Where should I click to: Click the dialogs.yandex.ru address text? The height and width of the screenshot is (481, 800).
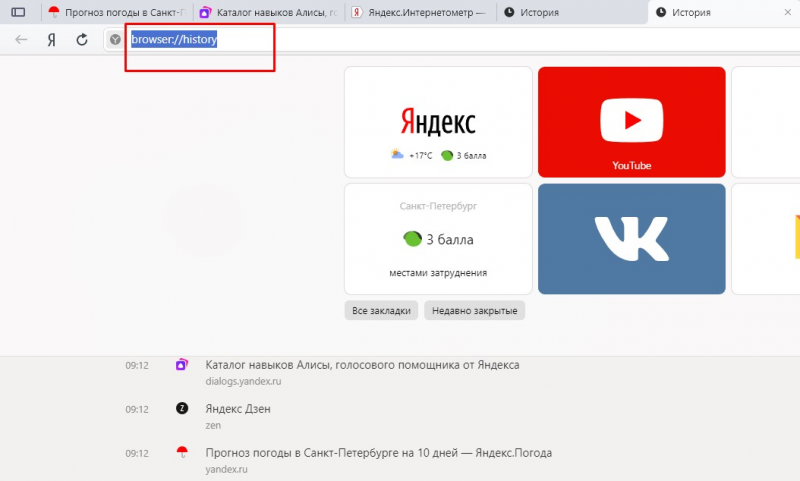[x=243, y=381]
